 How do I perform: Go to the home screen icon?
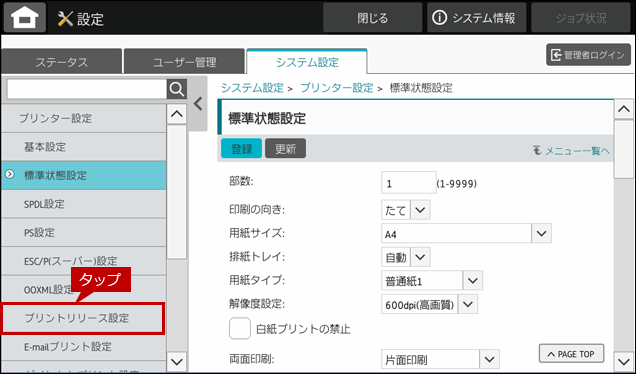25,17
